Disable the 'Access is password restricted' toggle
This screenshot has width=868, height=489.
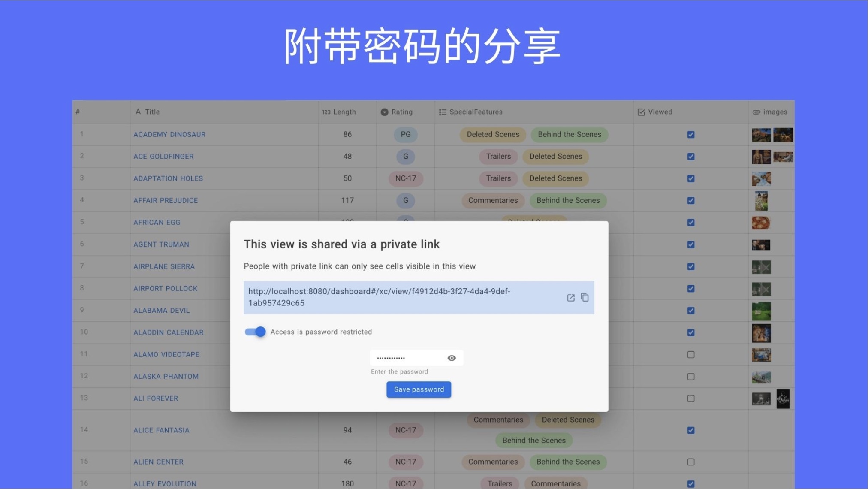[255, 332]
